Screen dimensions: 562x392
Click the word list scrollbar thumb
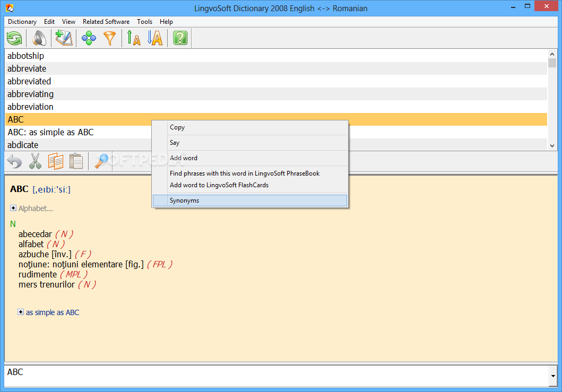point(552,63)
